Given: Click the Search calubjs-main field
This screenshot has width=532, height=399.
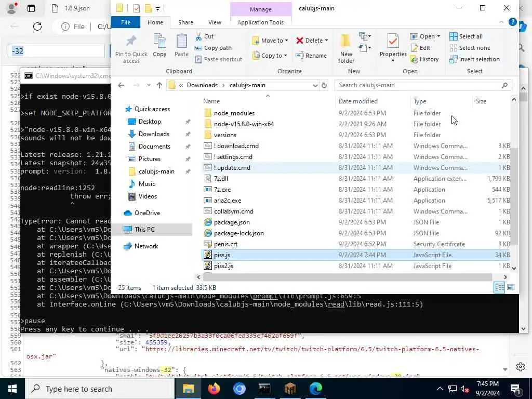Looking at the screenshot, I should click(x=423, y=85).
